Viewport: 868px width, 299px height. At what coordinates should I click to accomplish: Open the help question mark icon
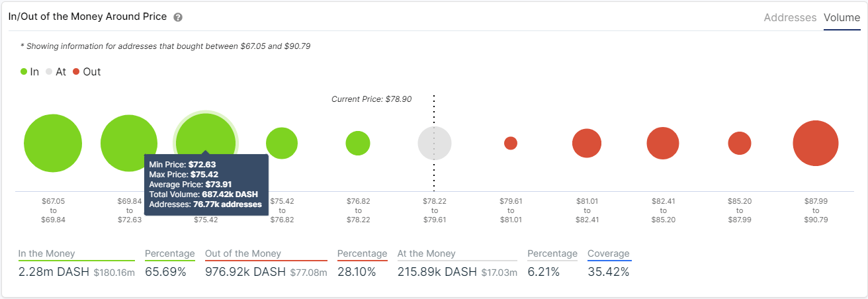pos(178,17)
